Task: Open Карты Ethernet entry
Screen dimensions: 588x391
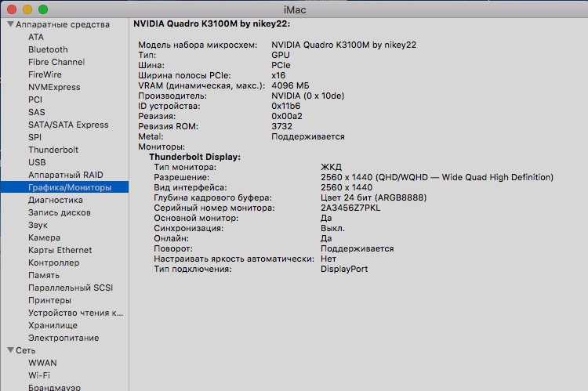Action: (60, 250)
